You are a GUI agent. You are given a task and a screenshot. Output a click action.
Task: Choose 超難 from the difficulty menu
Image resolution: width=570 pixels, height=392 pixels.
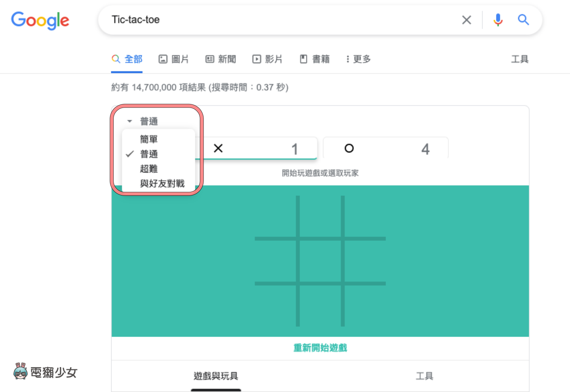click(149, 169)
